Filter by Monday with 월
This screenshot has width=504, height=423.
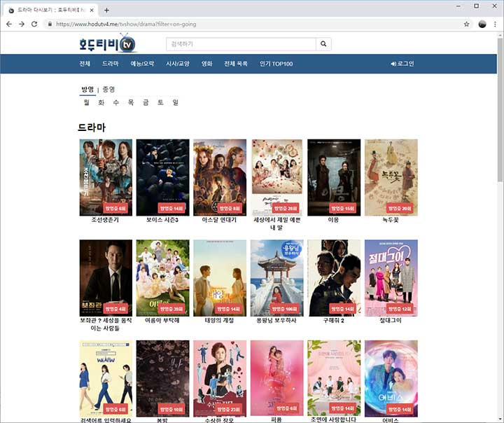click(x=87, y=103)
